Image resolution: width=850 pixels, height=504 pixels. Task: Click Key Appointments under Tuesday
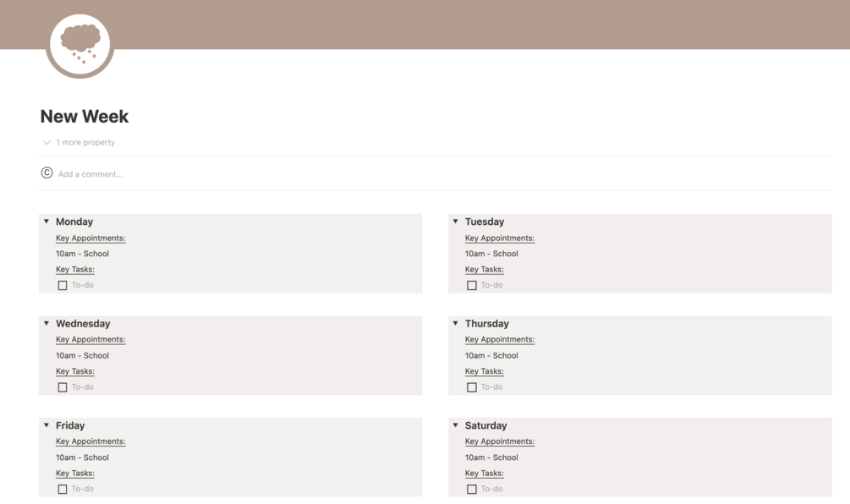500,238
